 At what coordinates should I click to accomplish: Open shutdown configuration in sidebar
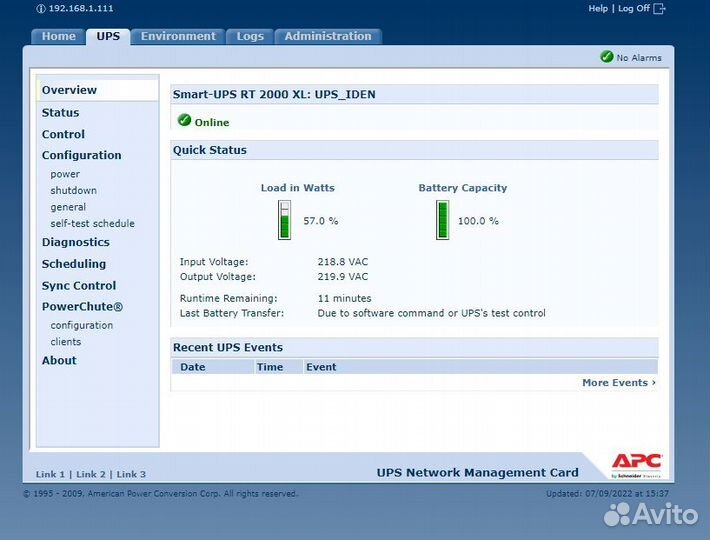coord(73,191)
